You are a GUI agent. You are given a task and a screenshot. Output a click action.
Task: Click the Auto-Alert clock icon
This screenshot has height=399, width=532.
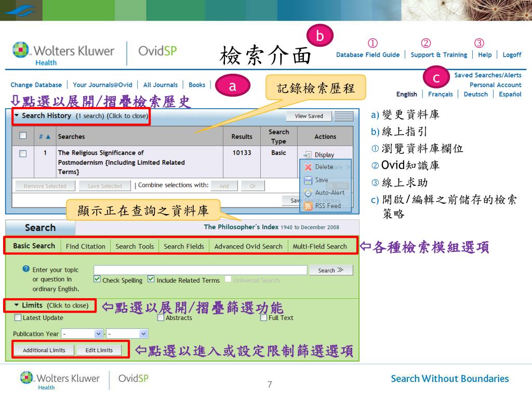click(308, 193)
